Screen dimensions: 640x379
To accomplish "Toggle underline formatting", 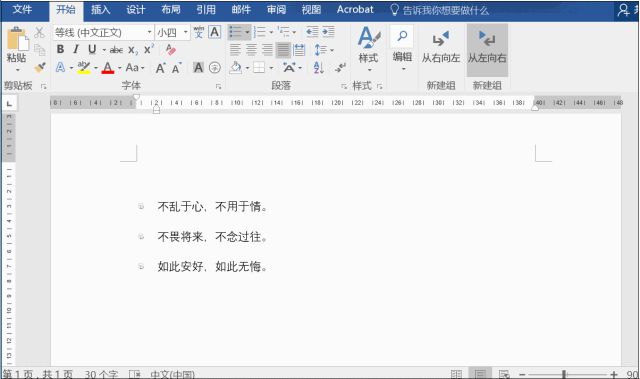I will click(x=92, y=49).
